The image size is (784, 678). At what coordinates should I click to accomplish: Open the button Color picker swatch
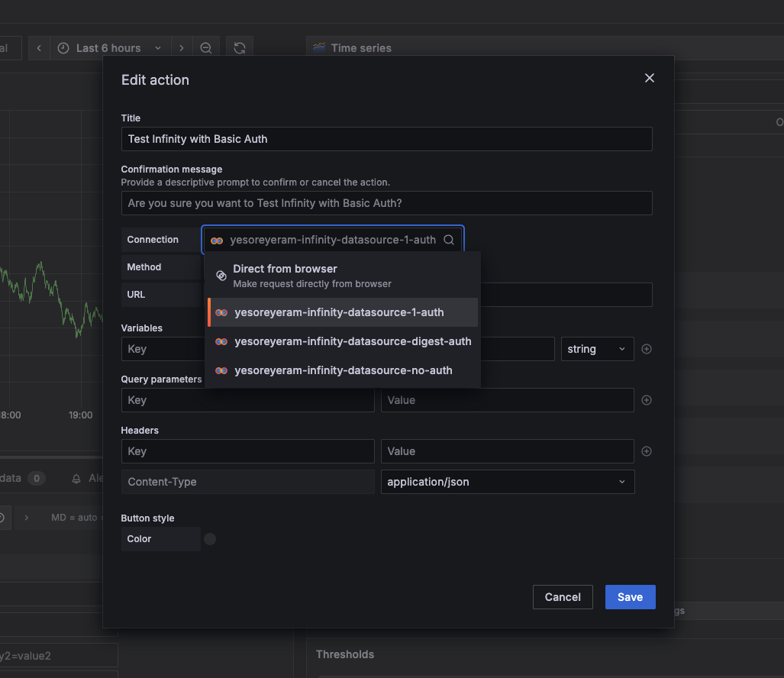click(210, 539)
